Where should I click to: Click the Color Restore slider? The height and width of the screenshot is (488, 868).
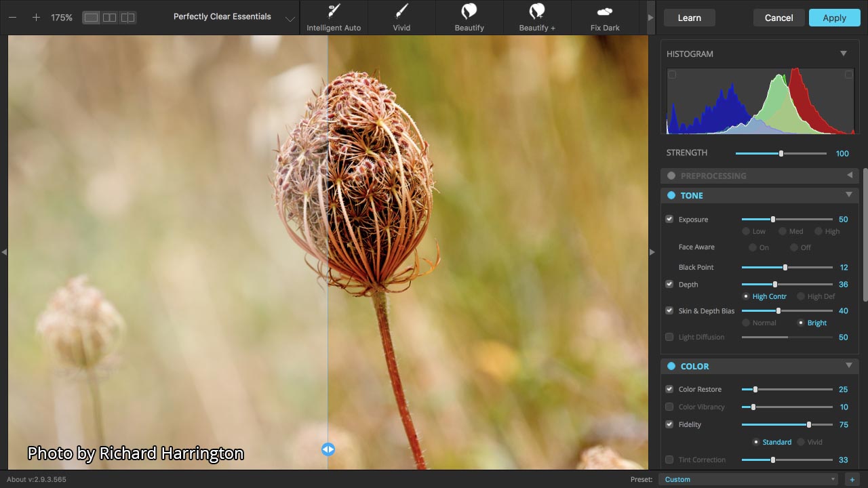787,389
